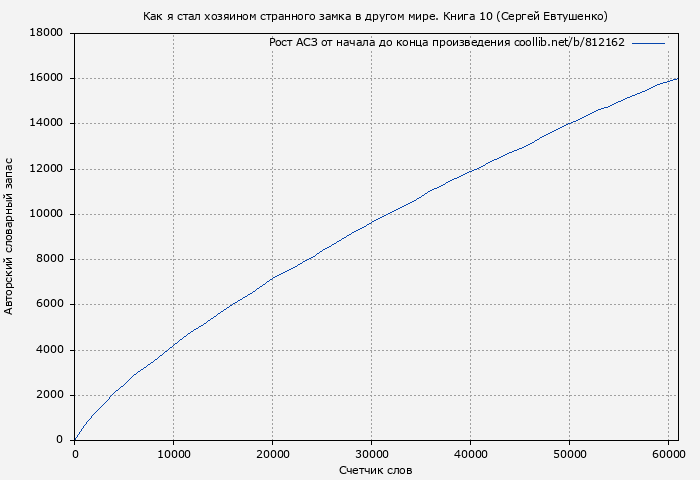Click the 6000 label on vertical axis
Viewport: 700px width, 480px height.
(x=50, y=304)
